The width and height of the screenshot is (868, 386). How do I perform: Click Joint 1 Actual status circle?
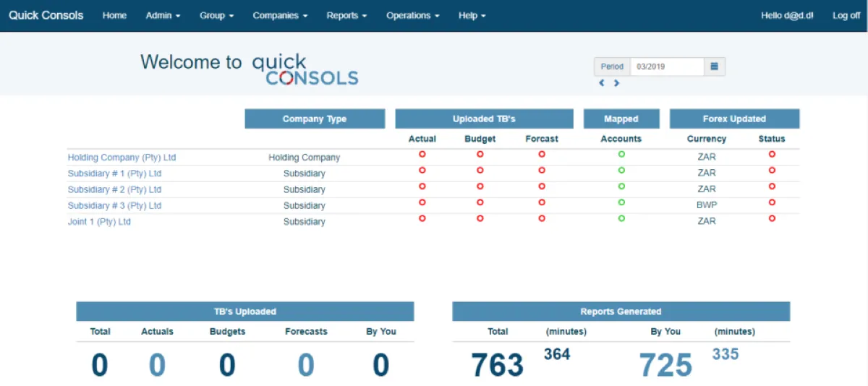point(422,218)
